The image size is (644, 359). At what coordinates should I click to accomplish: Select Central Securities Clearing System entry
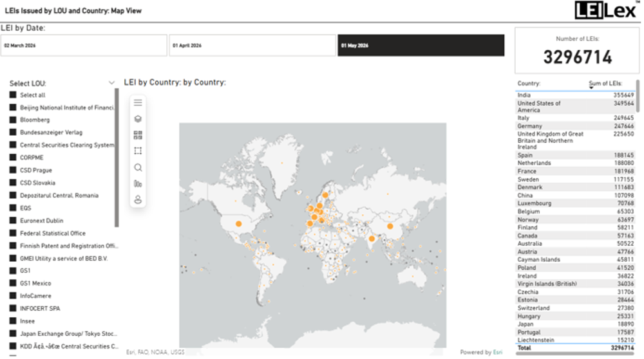tap(67, 145)
